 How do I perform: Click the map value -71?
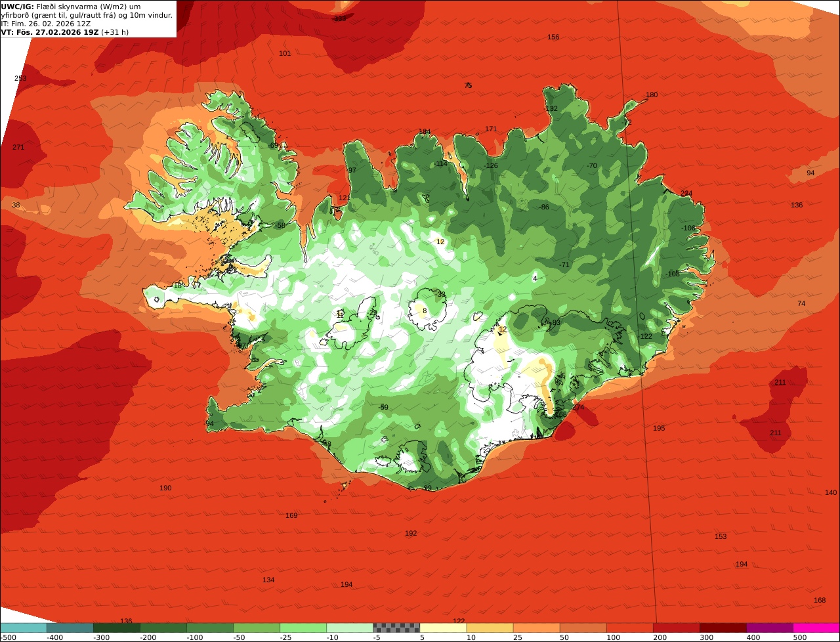point(564,265)
